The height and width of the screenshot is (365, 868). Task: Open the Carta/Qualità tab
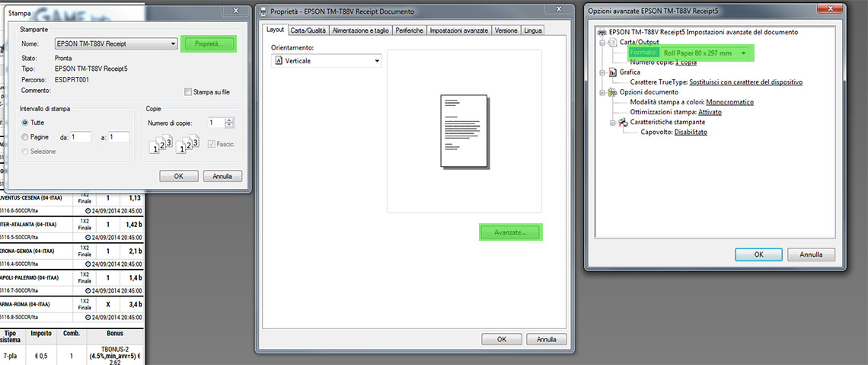click(x=309, y=31)
